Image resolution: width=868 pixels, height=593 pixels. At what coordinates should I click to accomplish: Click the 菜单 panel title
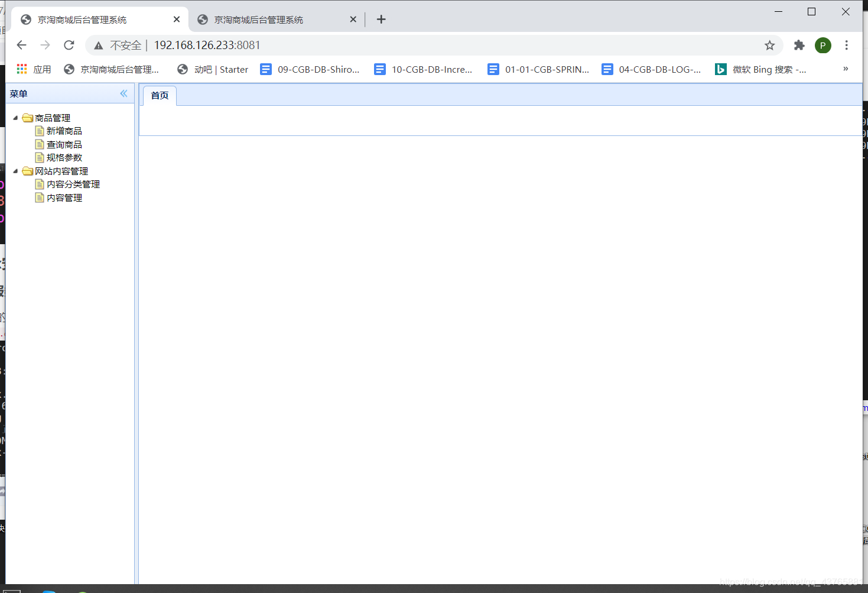click(x=18, y=93)
